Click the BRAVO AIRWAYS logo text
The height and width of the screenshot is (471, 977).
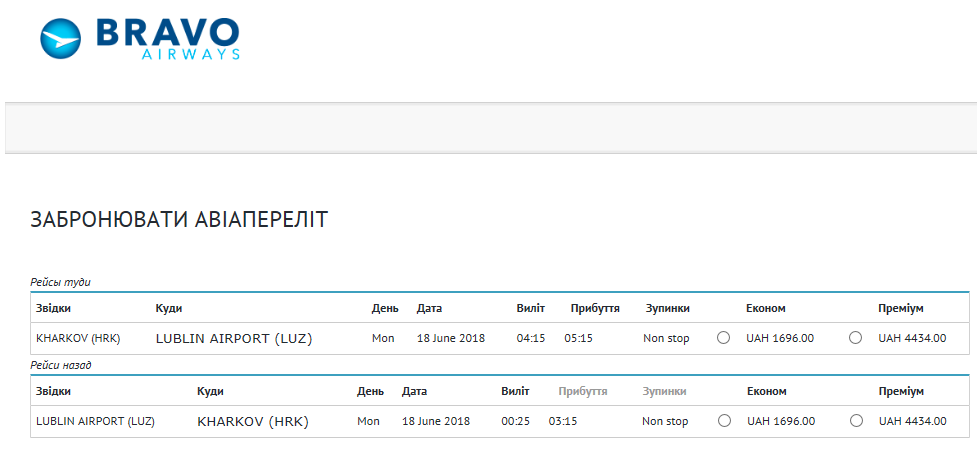pos(168,37)
